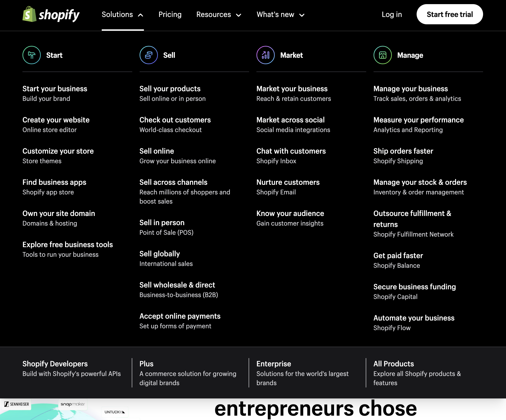Click the Start free trial button
The width and height of the screenshot is (506, 420).
(450, 14)
